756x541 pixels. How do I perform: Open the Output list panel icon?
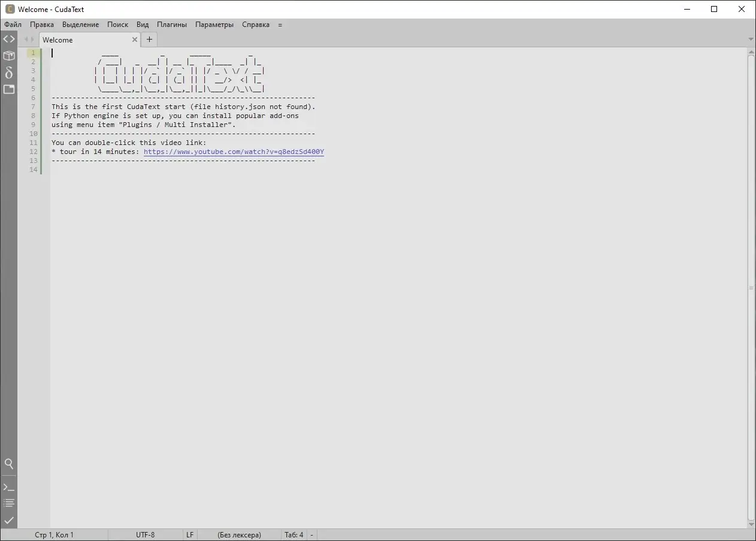pos(9,503)
